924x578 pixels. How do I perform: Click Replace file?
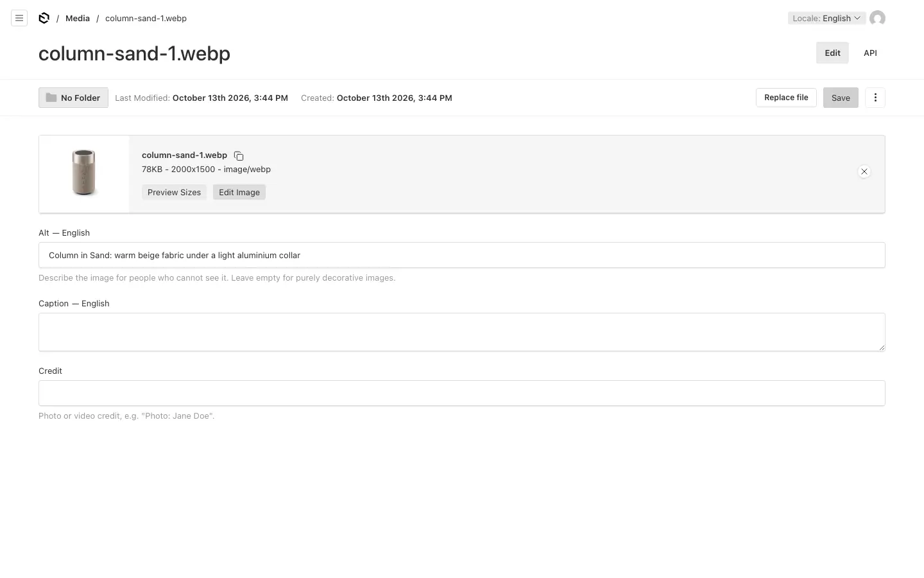[786, 98]
